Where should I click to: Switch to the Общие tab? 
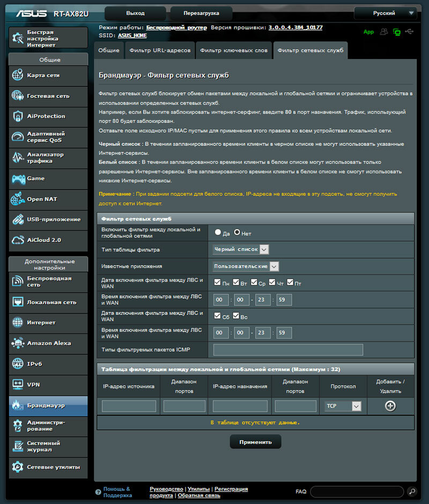[x=109, y=50]
